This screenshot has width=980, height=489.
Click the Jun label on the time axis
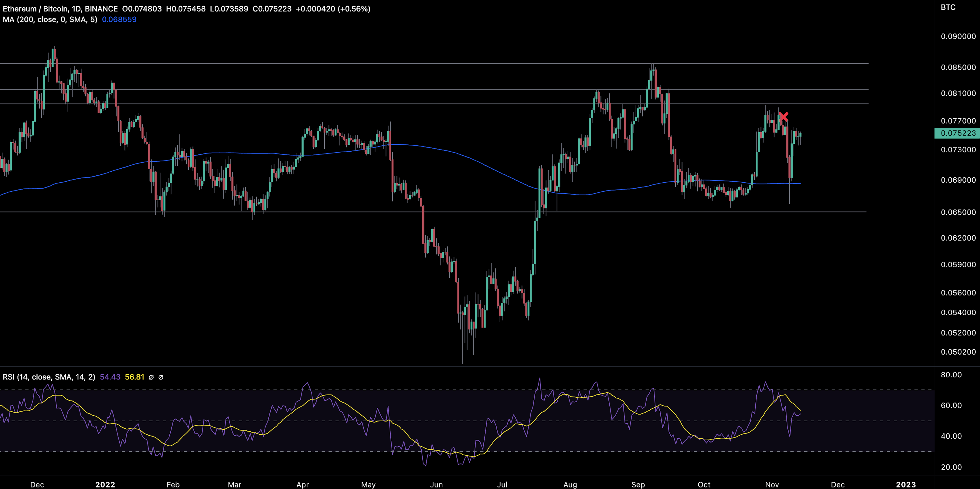coord(436,484)
